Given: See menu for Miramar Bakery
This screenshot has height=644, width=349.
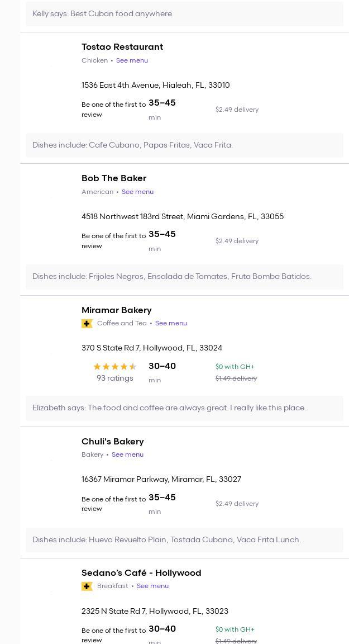Looking at the screenshot, I should (x=171, y=323).
